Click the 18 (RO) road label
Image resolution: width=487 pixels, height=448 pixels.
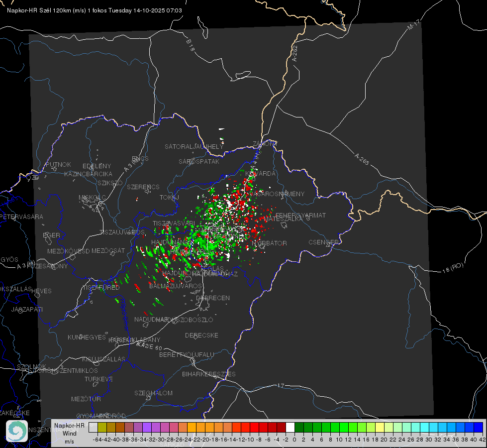point(453,268)
